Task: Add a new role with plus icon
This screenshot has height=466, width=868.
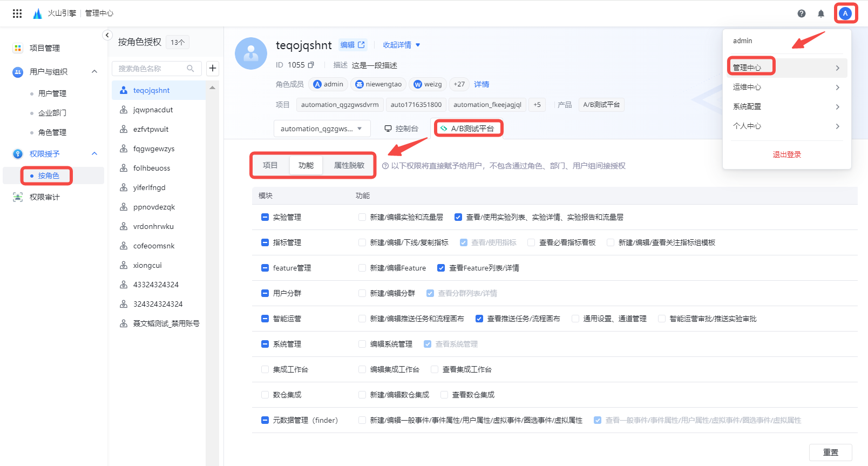Action: click(x=213, y=68)
